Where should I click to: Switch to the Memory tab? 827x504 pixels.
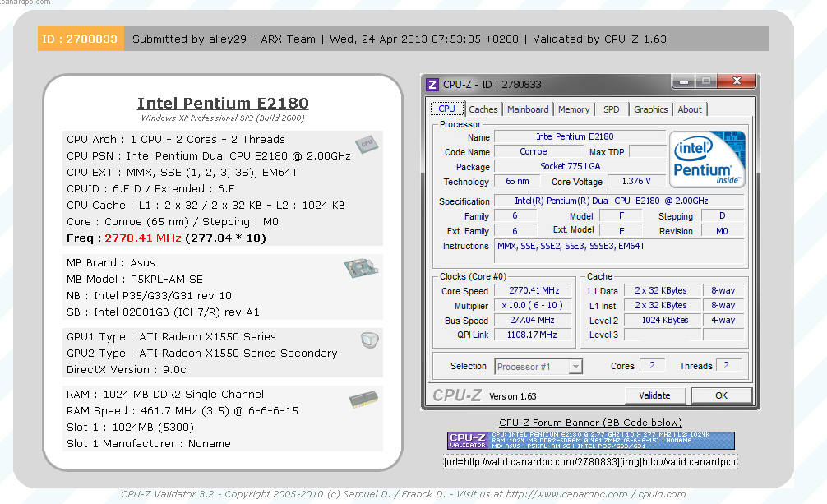[574, 109]
